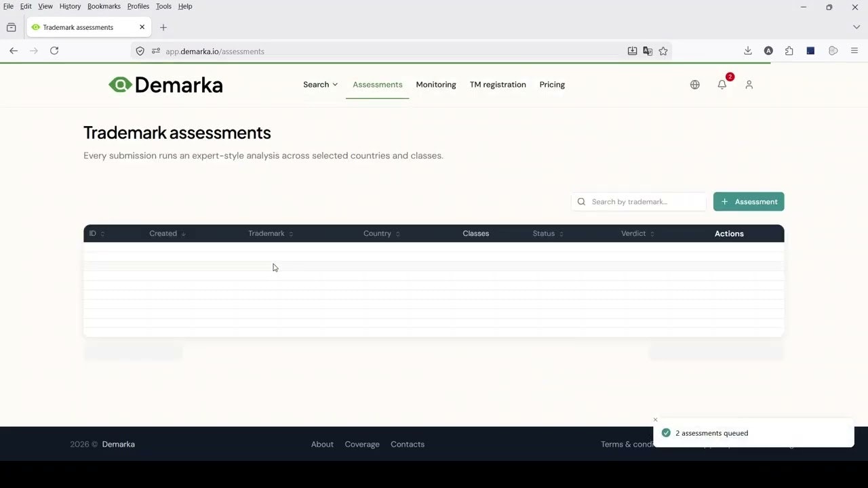Open the user profile icon
Viewport: 868px width, 488px height.
749,84
